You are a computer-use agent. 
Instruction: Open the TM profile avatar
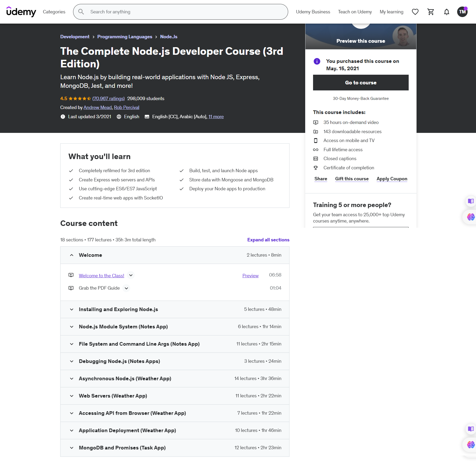pos(462,12)
